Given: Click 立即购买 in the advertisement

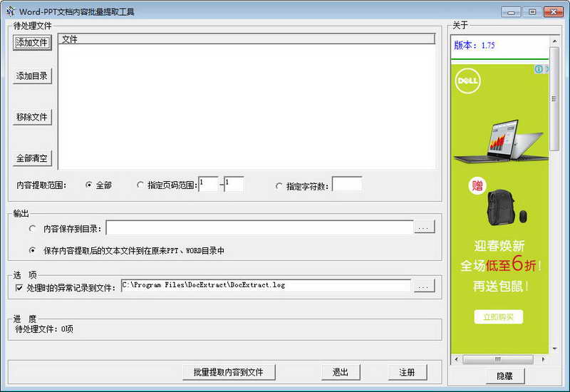Looking at the screenshot, I should click(499, 316).
